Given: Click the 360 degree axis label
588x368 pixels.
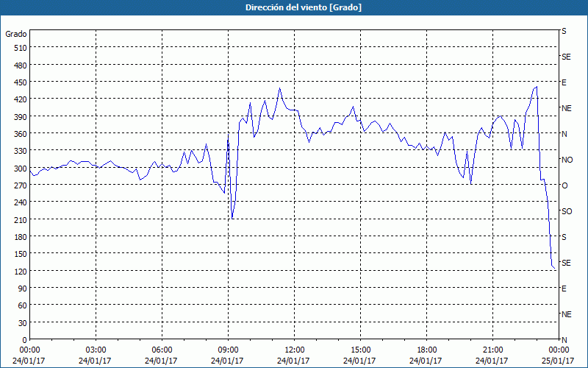Looking at the screenshot, I should 21,134.
